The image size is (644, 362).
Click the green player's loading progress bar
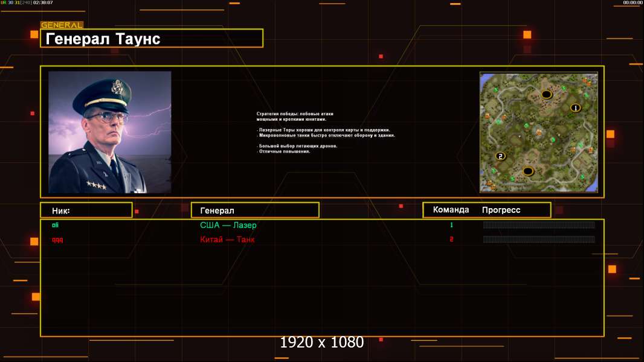point(539,225)
